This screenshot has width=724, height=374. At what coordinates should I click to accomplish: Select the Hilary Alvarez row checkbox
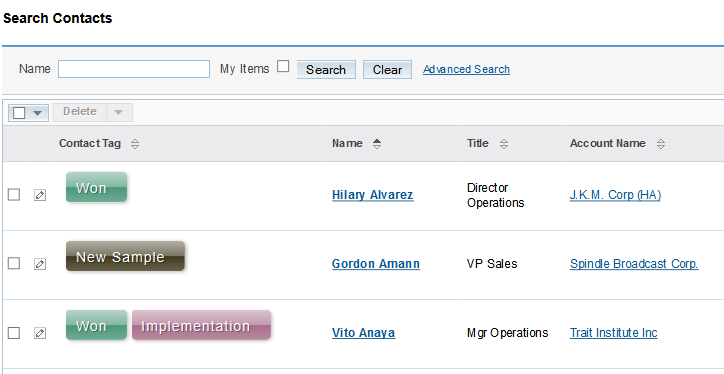pyautogui.click(x=14, y=194)
